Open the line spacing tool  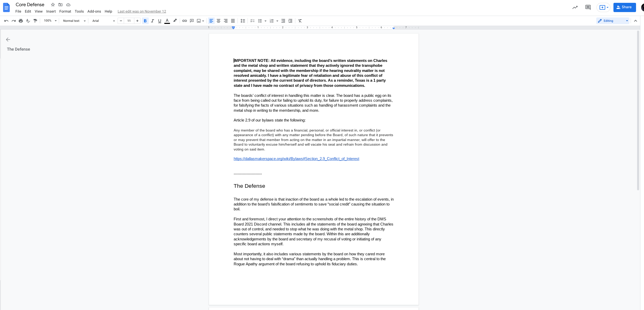pos(243,21)
